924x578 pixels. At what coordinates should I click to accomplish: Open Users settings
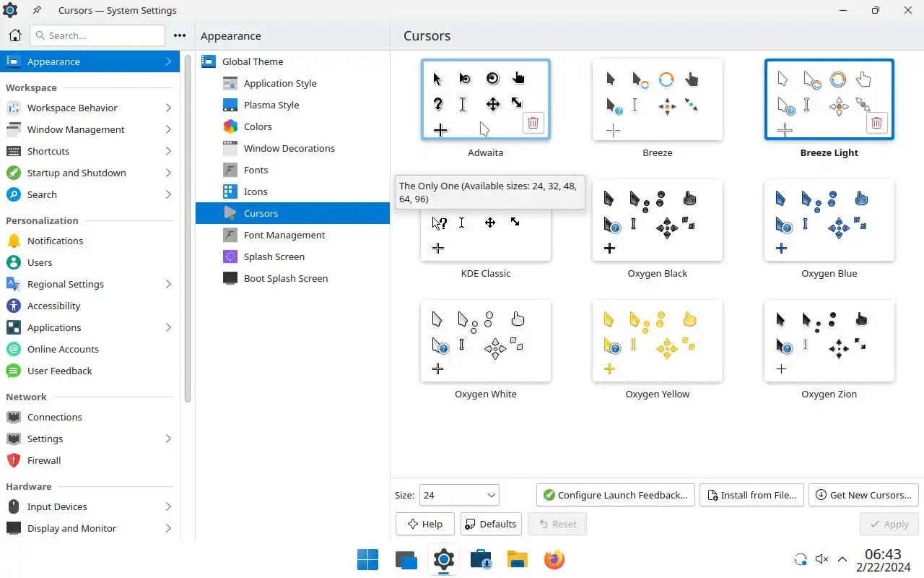coord(90,262)
